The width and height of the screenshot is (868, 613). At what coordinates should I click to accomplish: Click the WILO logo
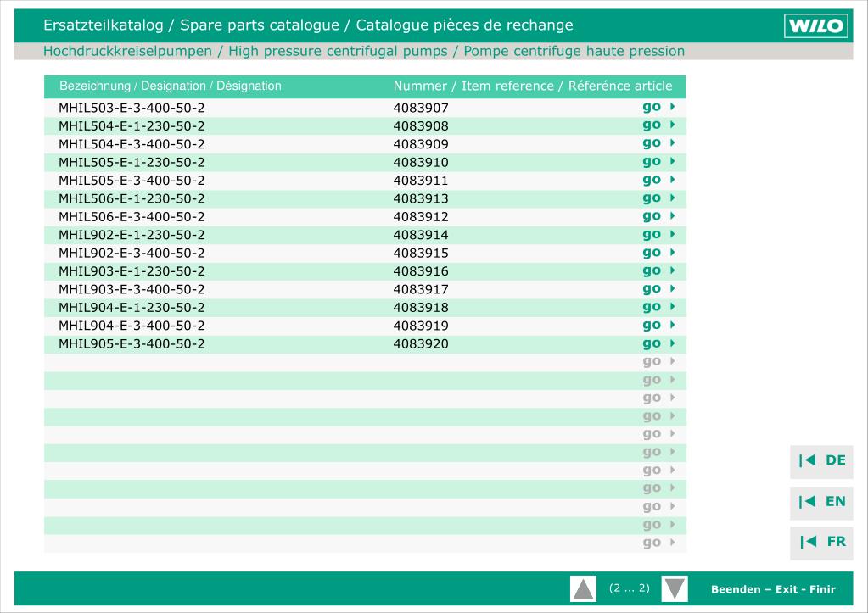pyautogui.click(x=816, y=25)
